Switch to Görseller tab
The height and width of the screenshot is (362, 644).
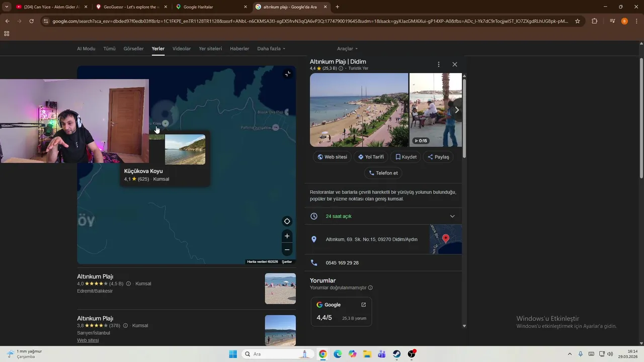(x=133, y=49)
